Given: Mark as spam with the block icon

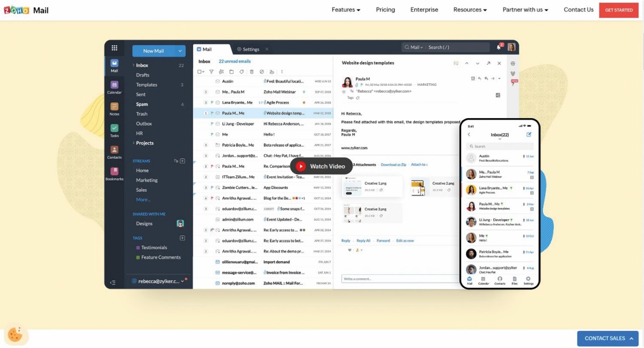Looking at the screenshot, I should click(x=262, y=71).
